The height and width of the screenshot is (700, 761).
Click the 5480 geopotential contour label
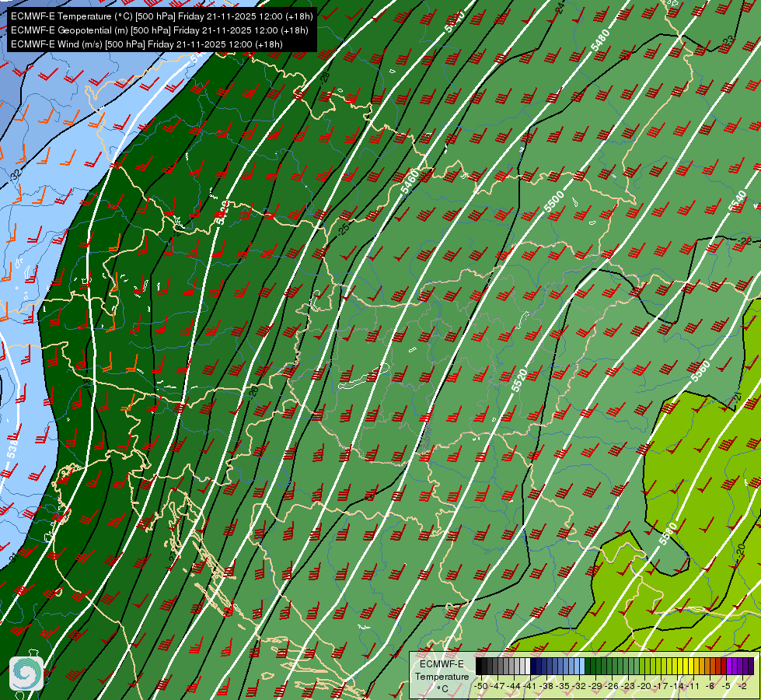tap(600, 40)
